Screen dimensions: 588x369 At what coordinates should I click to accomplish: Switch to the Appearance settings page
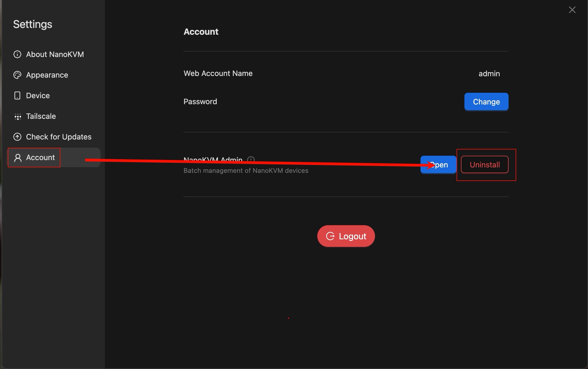47,75
